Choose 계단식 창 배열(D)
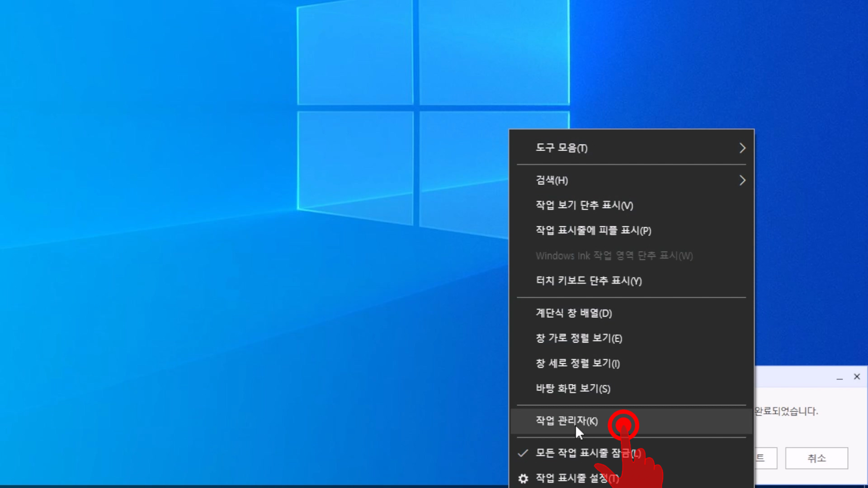868x488 pixels. pyautogui.click(x=573, y=314)
